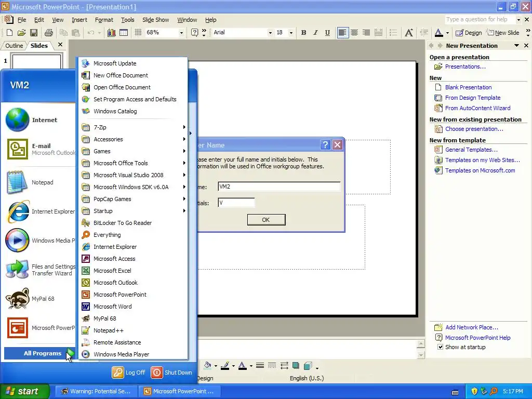This screenshot has width=532, height=399.
Task: Click the New blank document toolbar icon
Action: pyautogui.click(x=9, y=33)
